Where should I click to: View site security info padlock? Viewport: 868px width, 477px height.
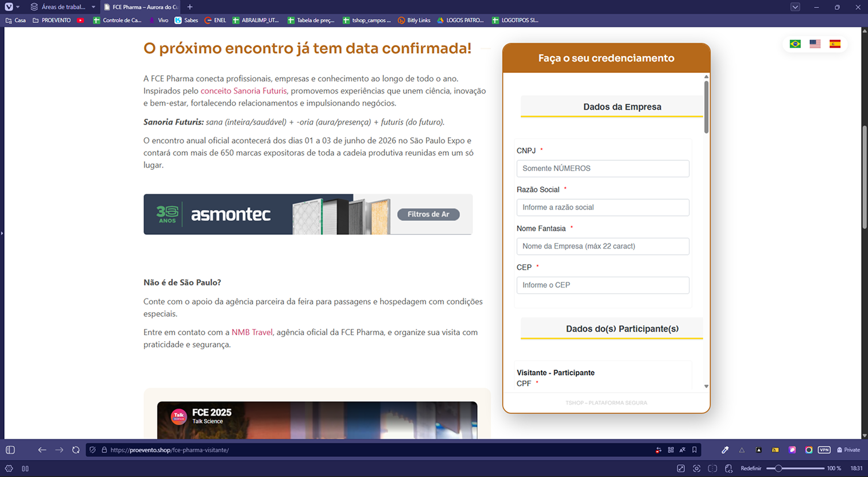104,450
